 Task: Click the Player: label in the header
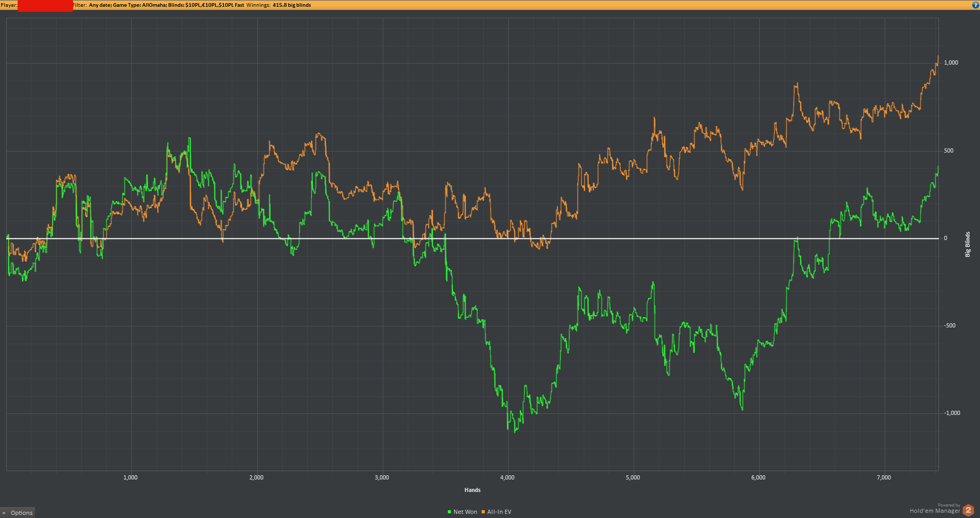[9, 5]
